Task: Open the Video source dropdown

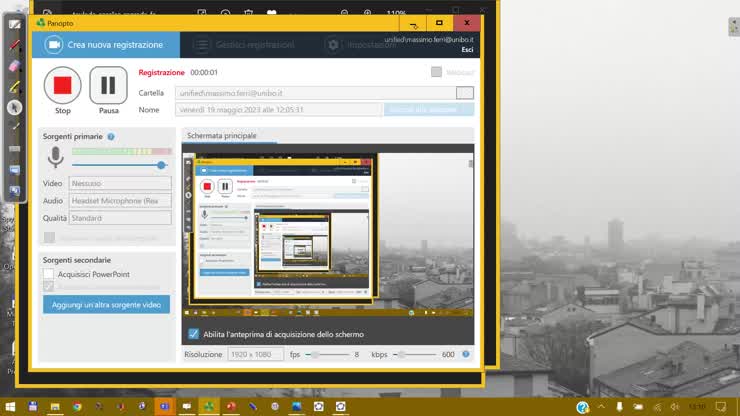Action: [x=119, y=184]
